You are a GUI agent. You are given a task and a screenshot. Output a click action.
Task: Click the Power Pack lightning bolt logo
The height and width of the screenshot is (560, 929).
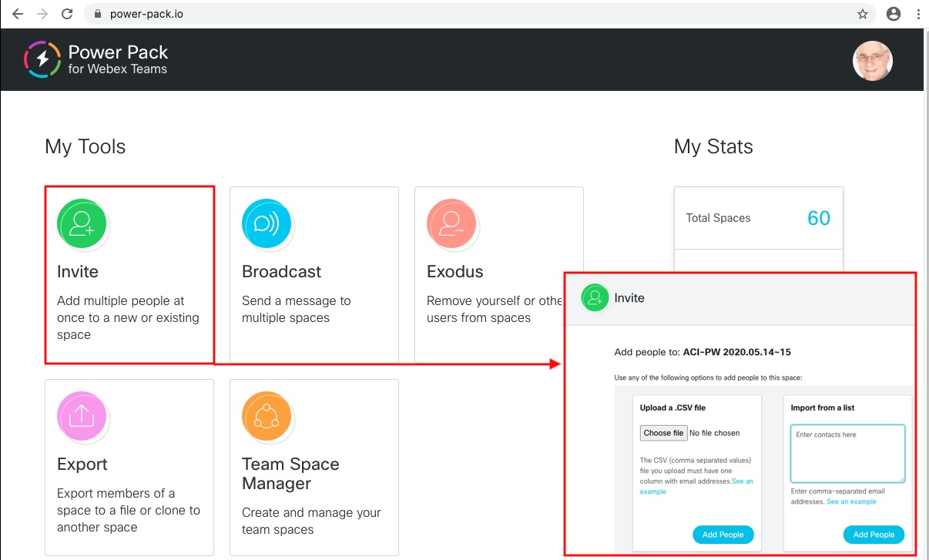pos(42,60)
